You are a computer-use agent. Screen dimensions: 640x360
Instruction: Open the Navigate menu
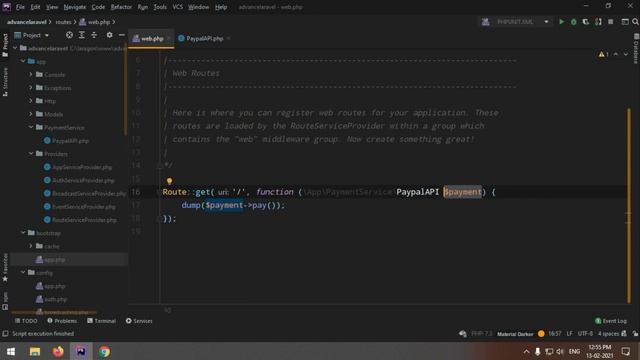pos(75,7)
